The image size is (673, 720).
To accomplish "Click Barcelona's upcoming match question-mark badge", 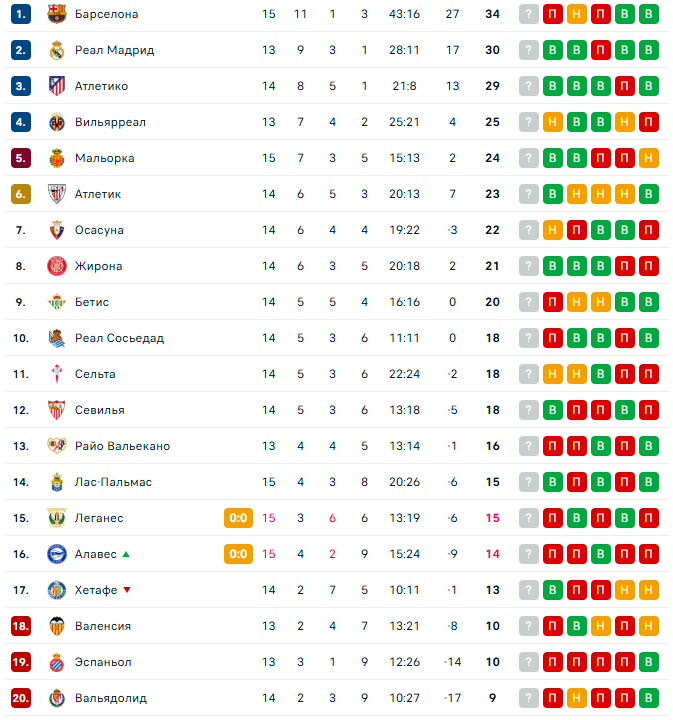I will [528, 14].
